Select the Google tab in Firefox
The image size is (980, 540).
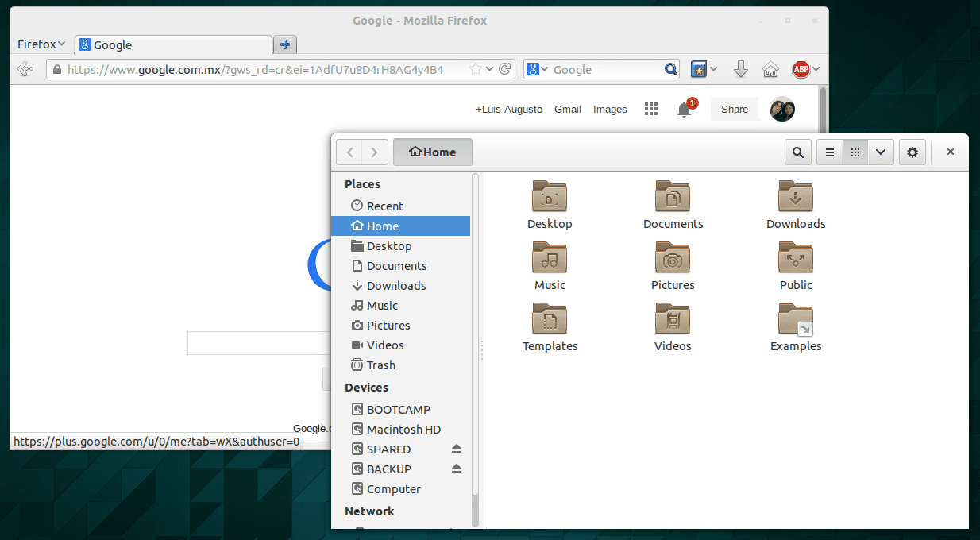(x=173, y=45)
